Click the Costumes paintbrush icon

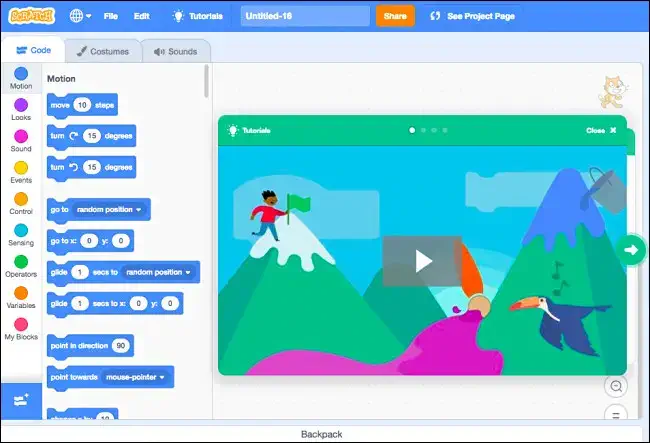(82, 51)
